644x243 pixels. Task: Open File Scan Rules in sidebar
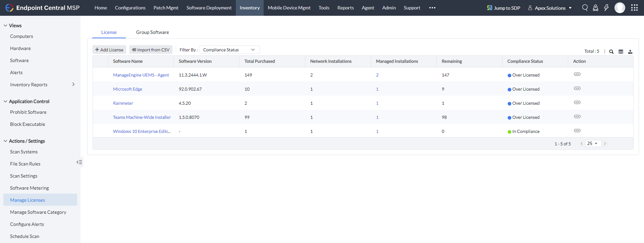[x=25, y=164]
